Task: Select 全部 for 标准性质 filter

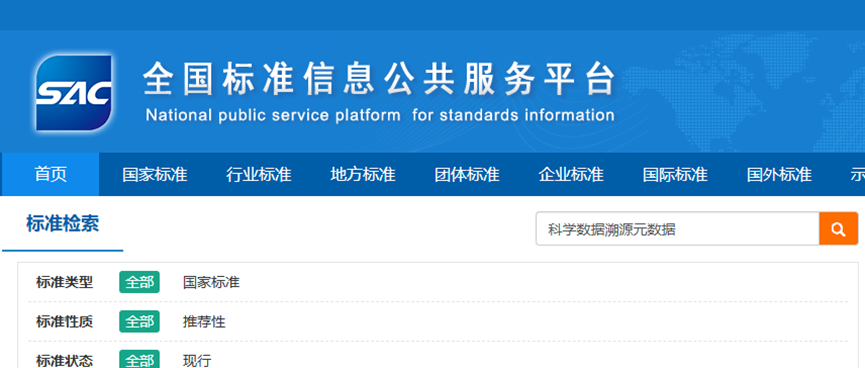Action: [x=139, y=322]
